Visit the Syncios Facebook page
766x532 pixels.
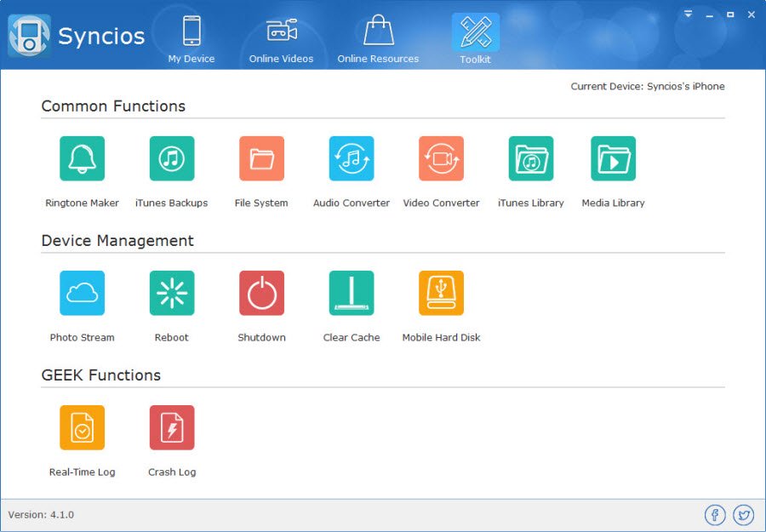coord(714,515)
